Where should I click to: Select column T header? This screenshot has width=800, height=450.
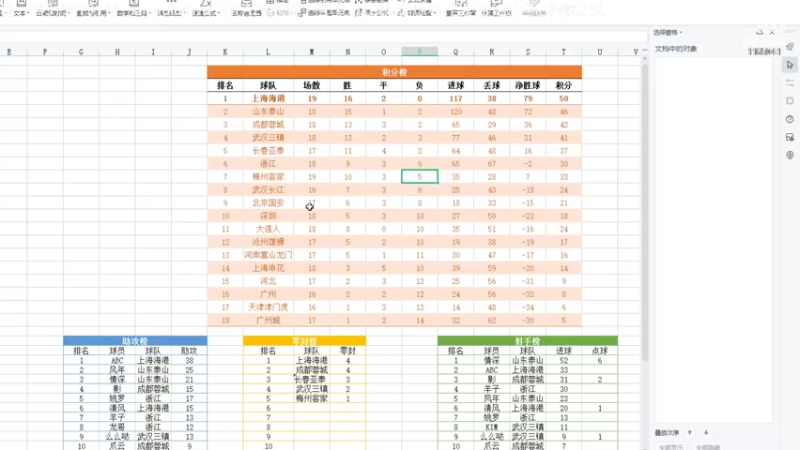pos(563,52)
